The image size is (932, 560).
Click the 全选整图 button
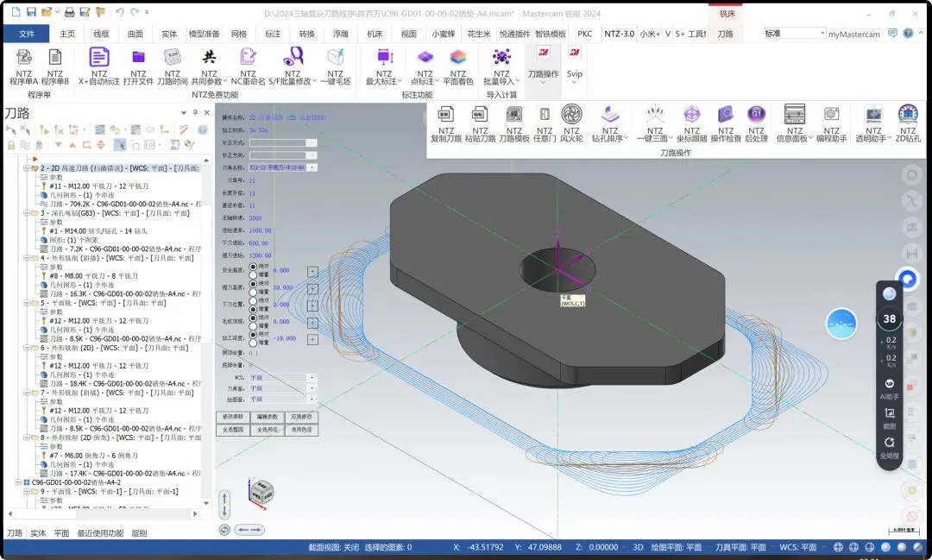tap(232, 429)
